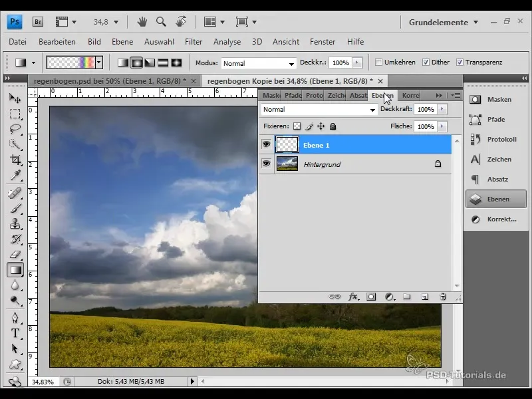This screenshot has height=399, width=532.
Task: Toggle the Transparenz checkbox
Action: point(460,63)
